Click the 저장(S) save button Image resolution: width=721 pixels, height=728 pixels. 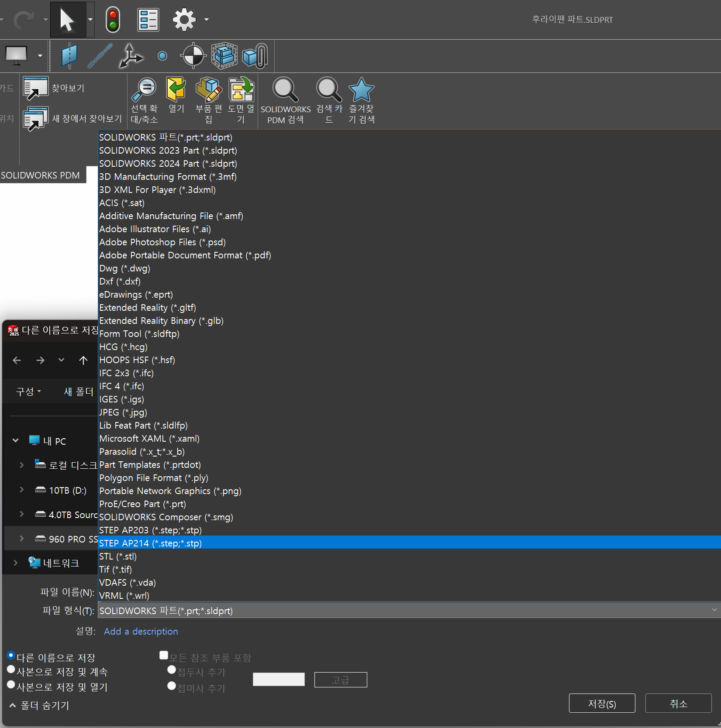602,703
